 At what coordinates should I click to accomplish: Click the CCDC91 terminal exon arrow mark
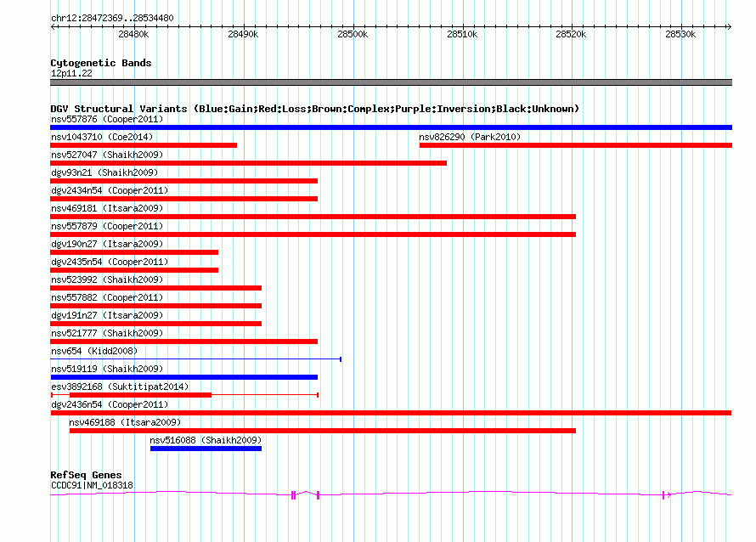point(666,494)
